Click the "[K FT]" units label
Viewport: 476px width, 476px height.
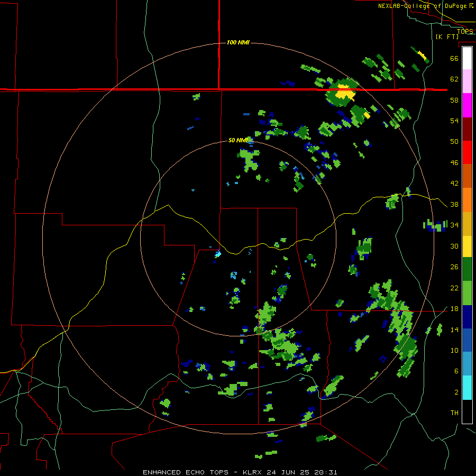[x=447, y=37]
